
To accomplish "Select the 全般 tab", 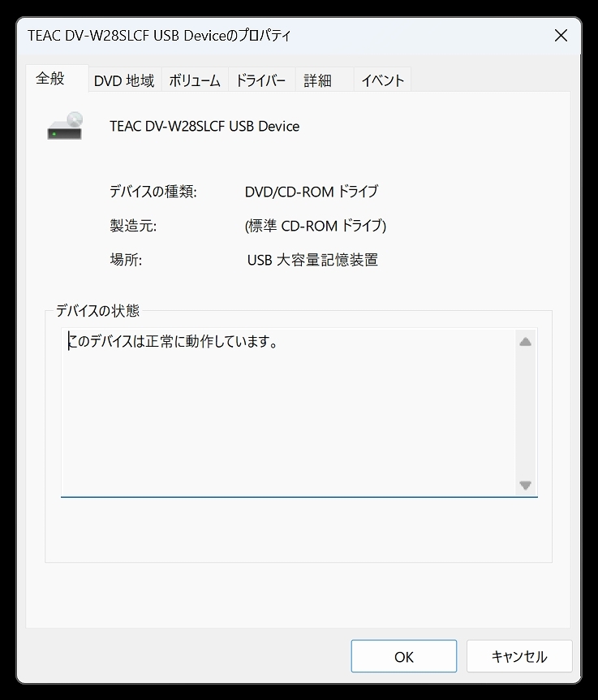I will [57, 79].
